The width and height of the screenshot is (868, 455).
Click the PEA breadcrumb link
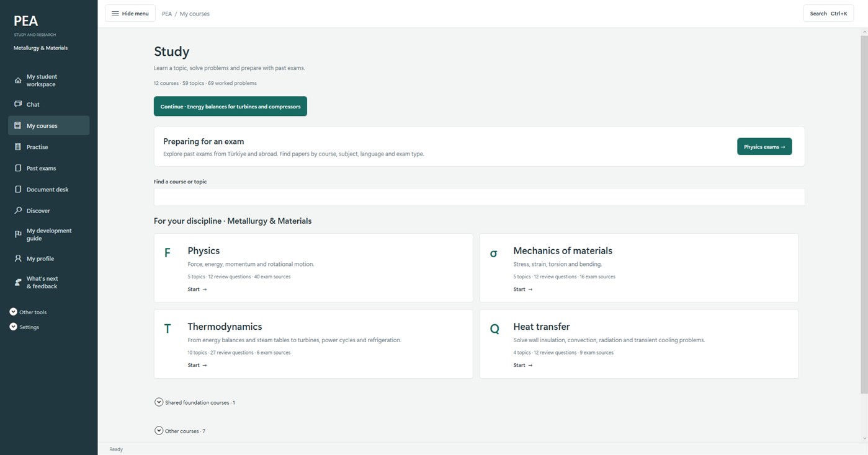tap(167, 14)
